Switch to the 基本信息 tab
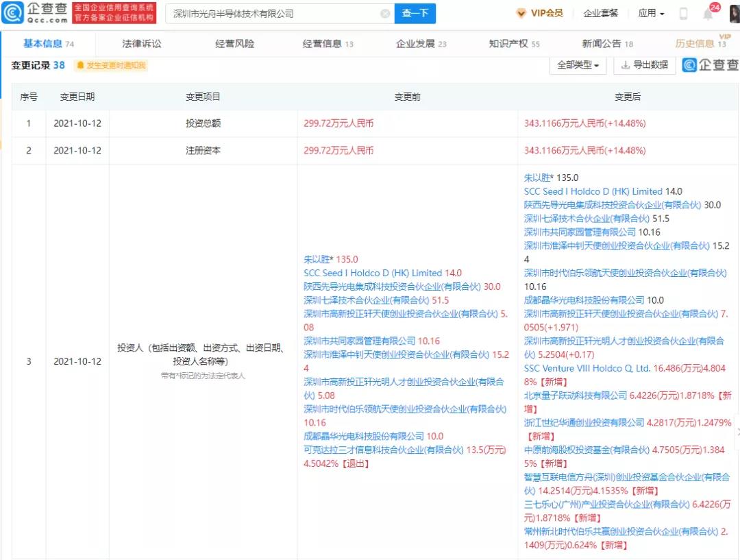This screenshot has height=560, width=740. [x=48, y=44]
